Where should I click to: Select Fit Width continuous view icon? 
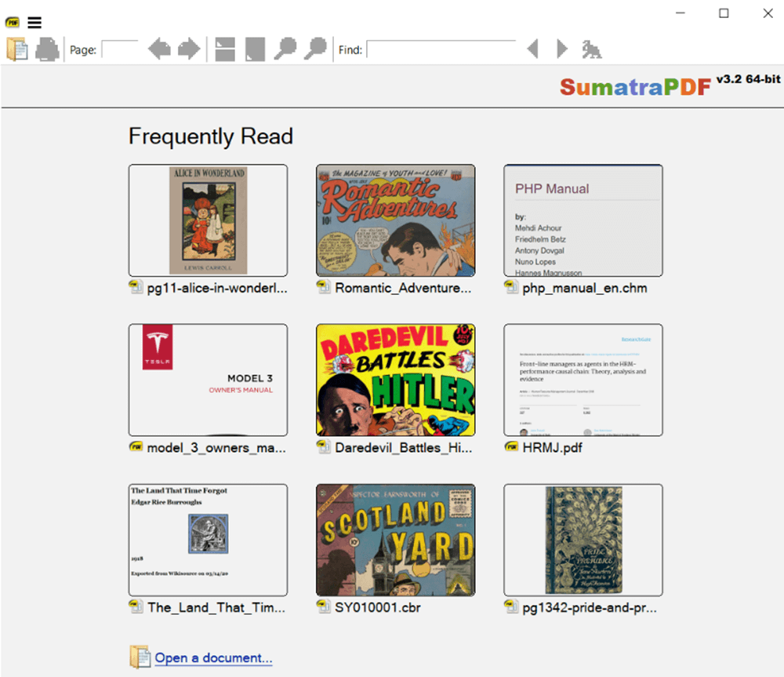225,49
